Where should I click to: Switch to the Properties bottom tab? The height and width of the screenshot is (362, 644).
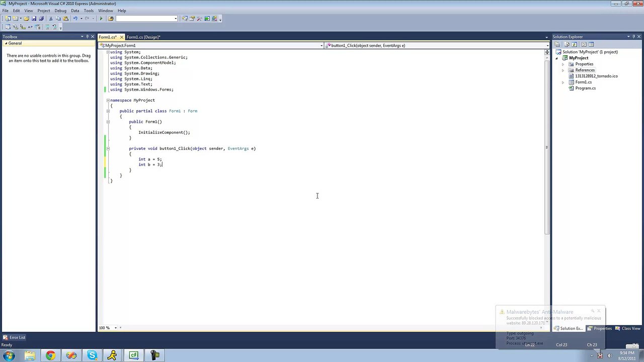click(x=599, y=328)
